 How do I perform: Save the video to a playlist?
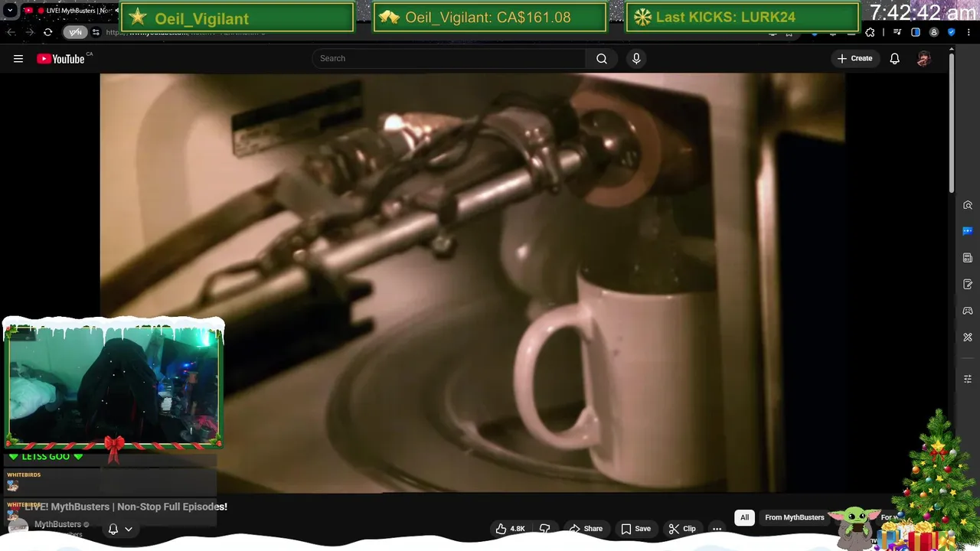(x=635, y=529)
